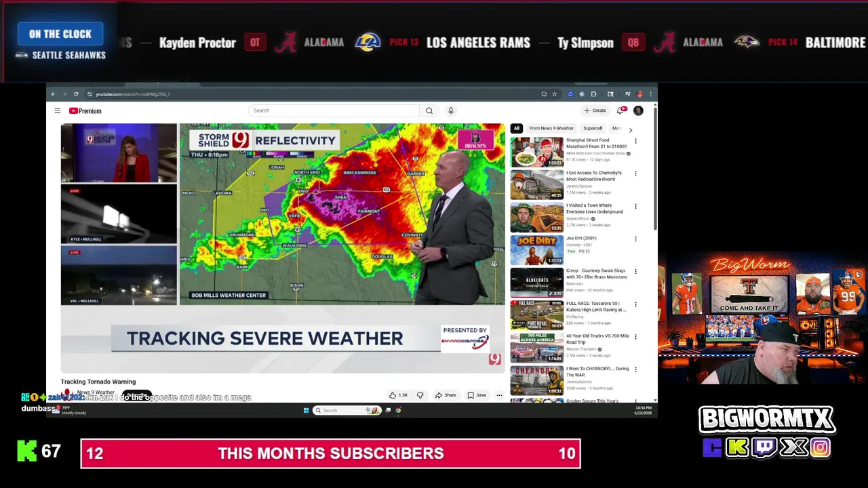The height and width of the screenshot is (488, 868).
Task: Open options menu for Joe Dirt (2001)
Action: (x=635, y=239)
